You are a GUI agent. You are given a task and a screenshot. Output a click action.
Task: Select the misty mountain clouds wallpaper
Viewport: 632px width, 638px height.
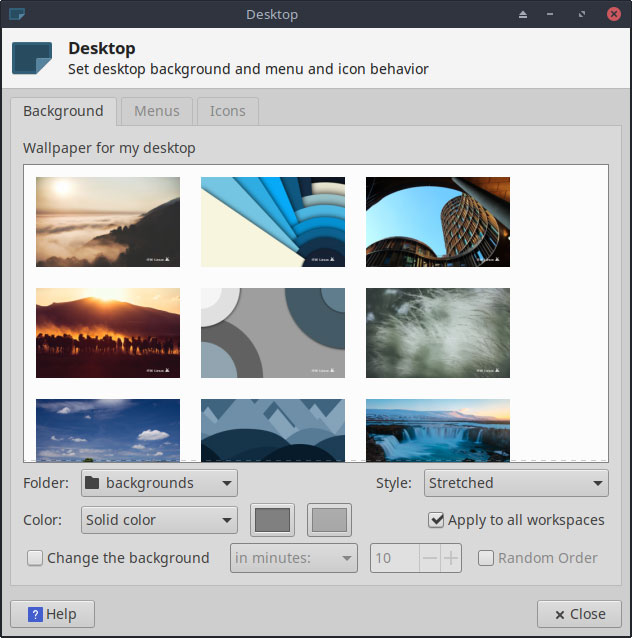click(x=108, y=222)
